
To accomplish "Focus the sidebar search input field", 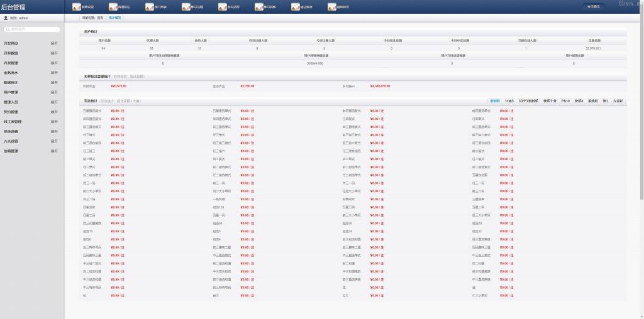I will click(35, 29).
